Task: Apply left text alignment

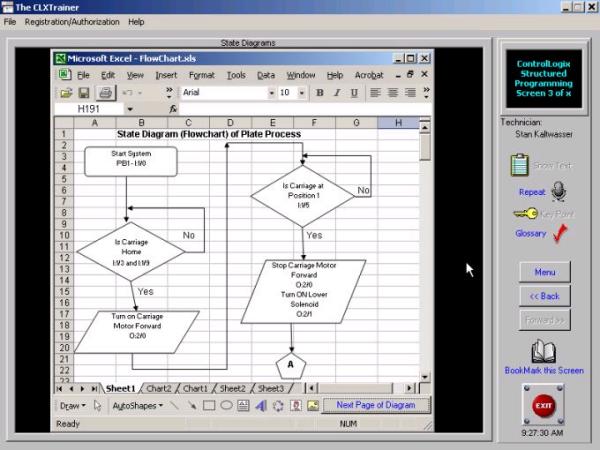Action: click(x=375, y=93)
